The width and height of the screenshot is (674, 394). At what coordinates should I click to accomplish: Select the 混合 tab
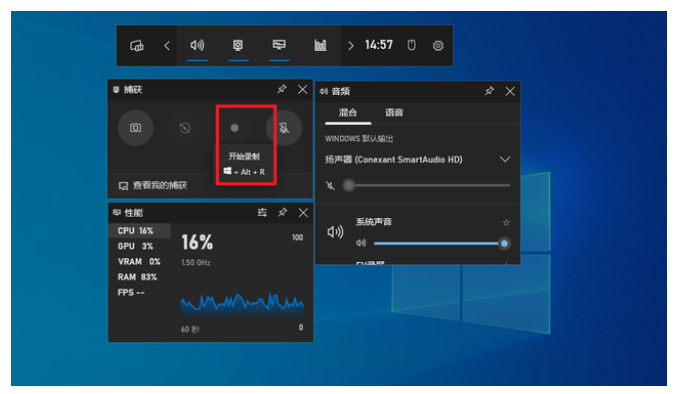[x=348, y=113]
